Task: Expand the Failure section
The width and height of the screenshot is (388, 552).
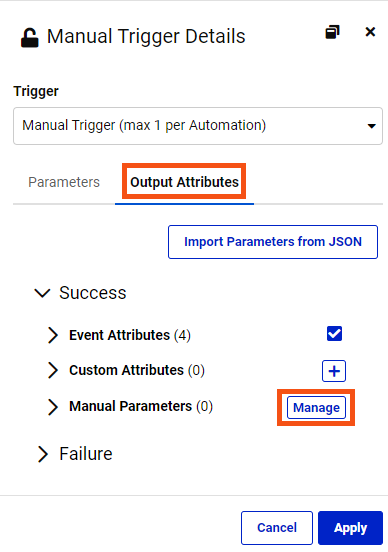Action: [43, 454]
